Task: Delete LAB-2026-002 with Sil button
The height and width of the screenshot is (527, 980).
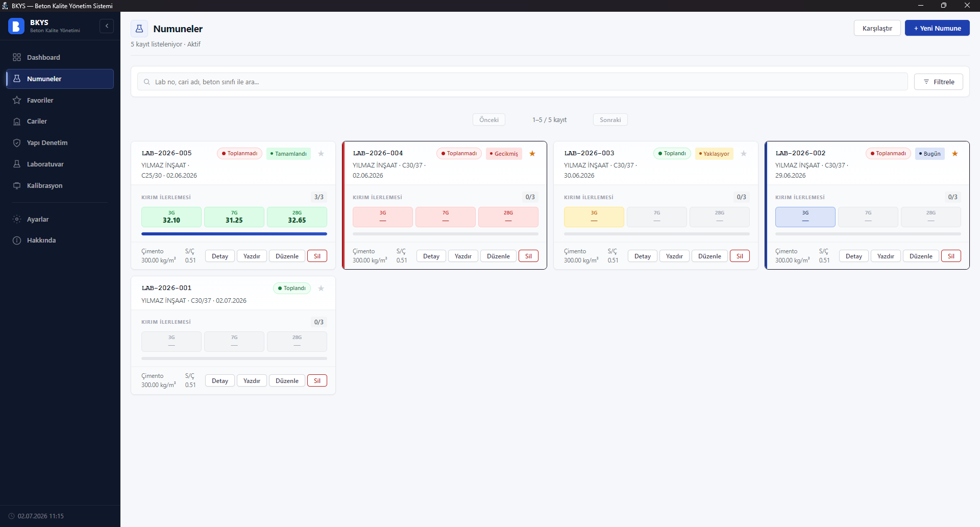Action: pos(951,256)
